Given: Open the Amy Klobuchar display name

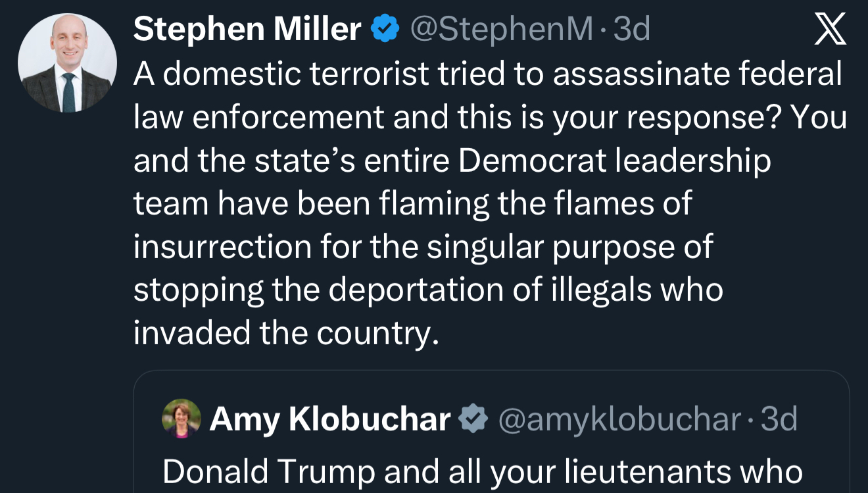Looking at the screenshot, I should click(x=330, y=419).
